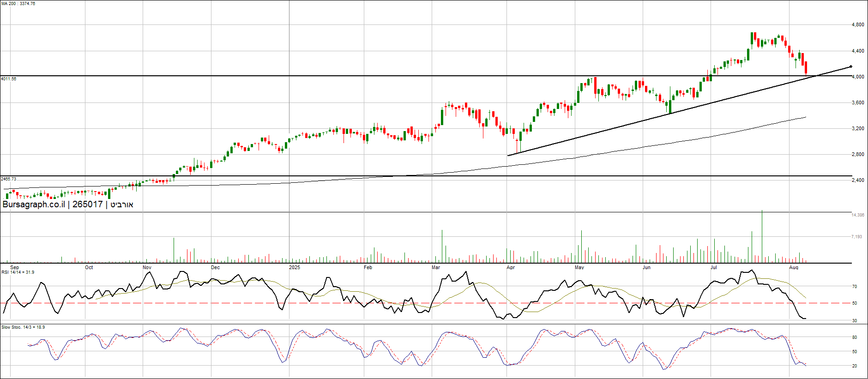868x379 pixels.
Task: Click the RSI 14/14 indicator label
Action: click(x=18, y=272)
